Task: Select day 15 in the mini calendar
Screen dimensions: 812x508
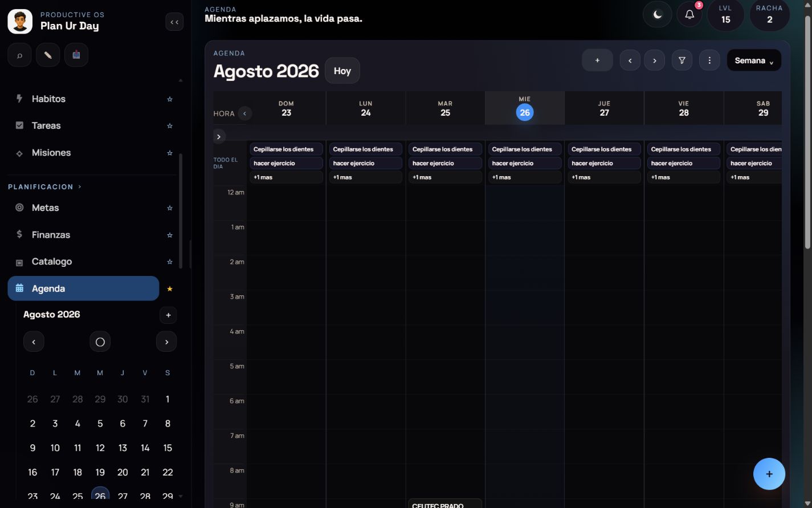Action: click(168, 448)
